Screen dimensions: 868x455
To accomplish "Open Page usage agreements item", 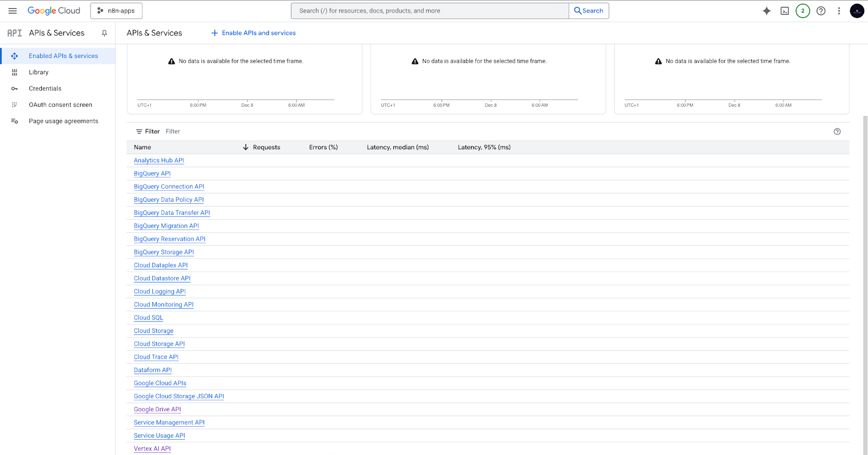I will [58, 121].
